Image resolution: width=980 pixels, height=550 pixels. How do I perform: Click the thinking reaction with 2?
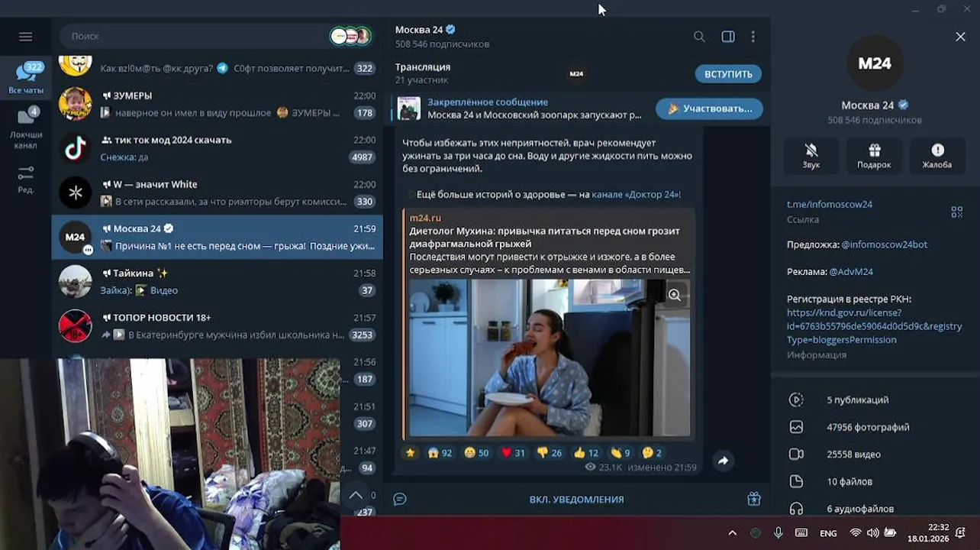click(x=652, y=452)
